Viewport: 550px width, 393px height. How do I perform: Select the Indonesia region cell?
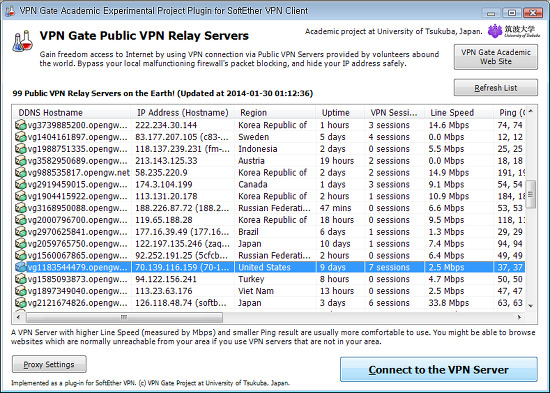coord(257,149)
